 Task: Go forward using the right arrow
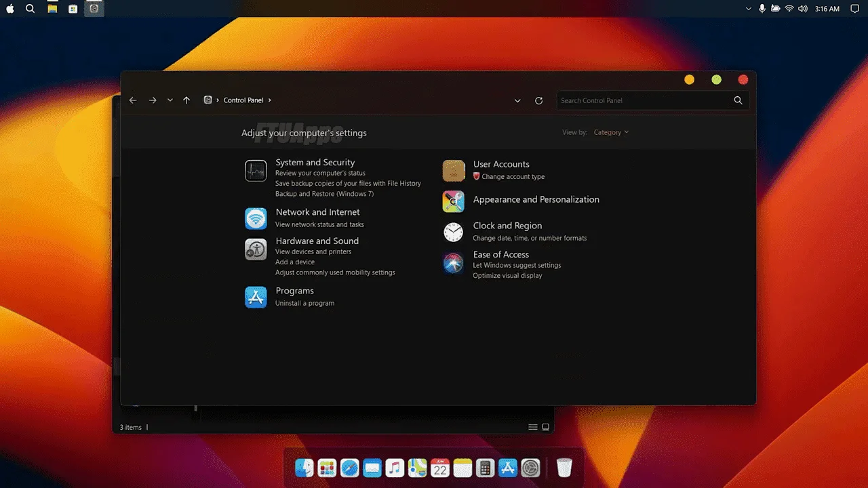click(153, 100)
